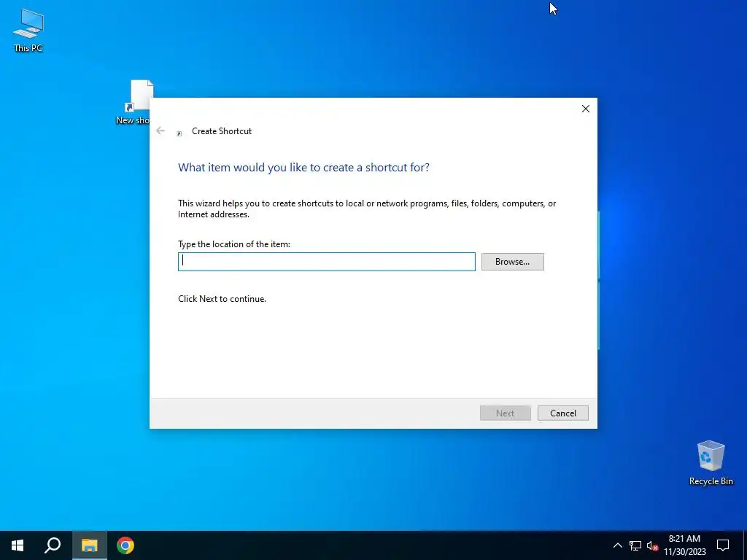Open the network status tray icon
The image size is (747, 560).
635,545
